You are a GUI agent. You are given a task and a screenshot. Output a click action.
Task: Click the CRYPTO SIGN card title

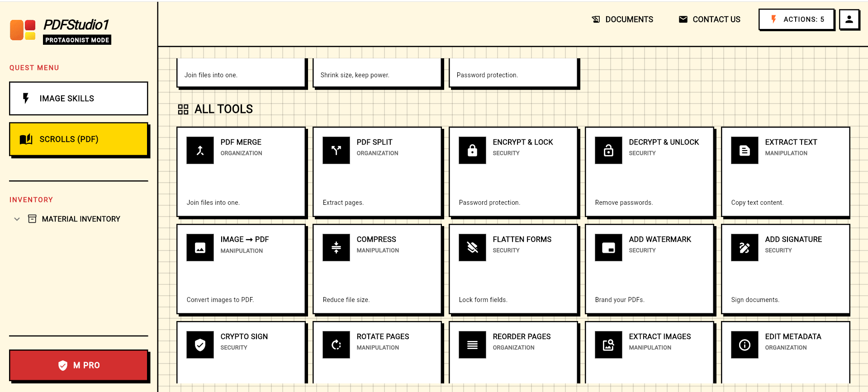pos(244,336)
